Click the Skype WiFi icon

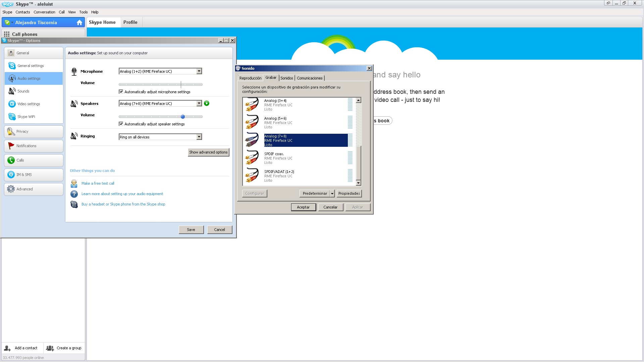(12, 117)
